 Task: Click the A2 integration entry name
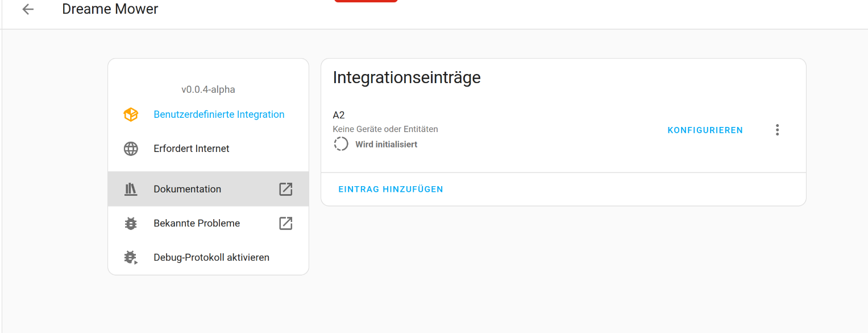[339, 115]
